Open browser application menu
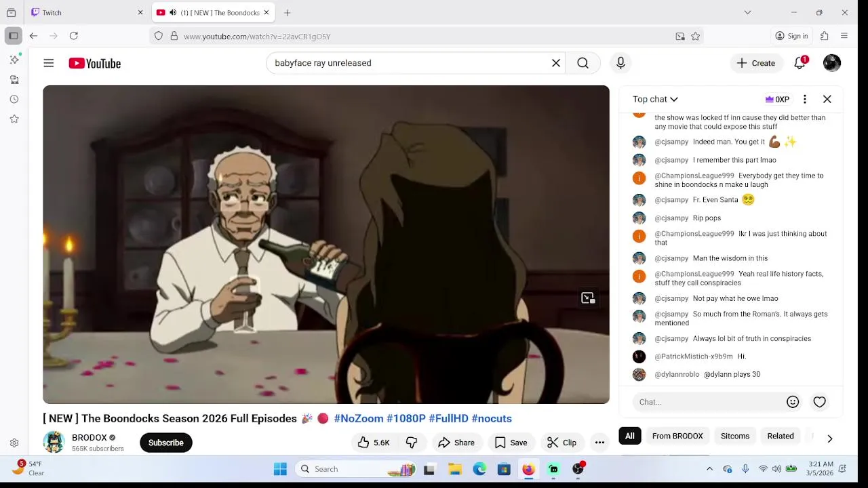Viewport: 868px width, 488px height. (x=844, y=36)
